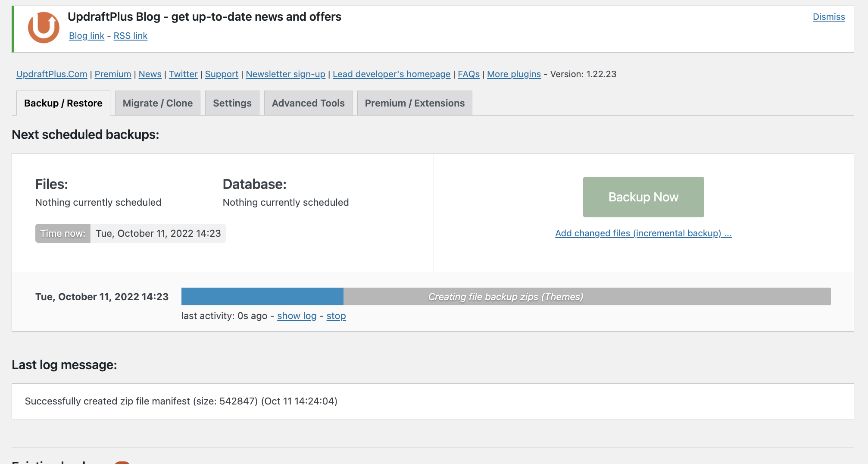Open the Blog link
The height and width of the screenshot is (464, 868).
tap(87, 36)
